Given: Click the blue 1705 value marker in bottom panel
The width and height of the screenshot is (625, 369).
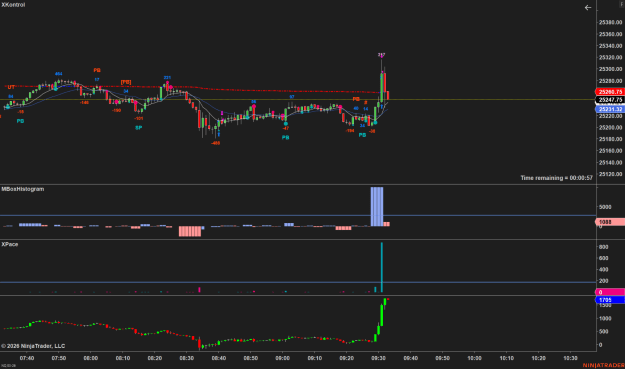Looking at the screenshot, I should (x=609, y=300).
